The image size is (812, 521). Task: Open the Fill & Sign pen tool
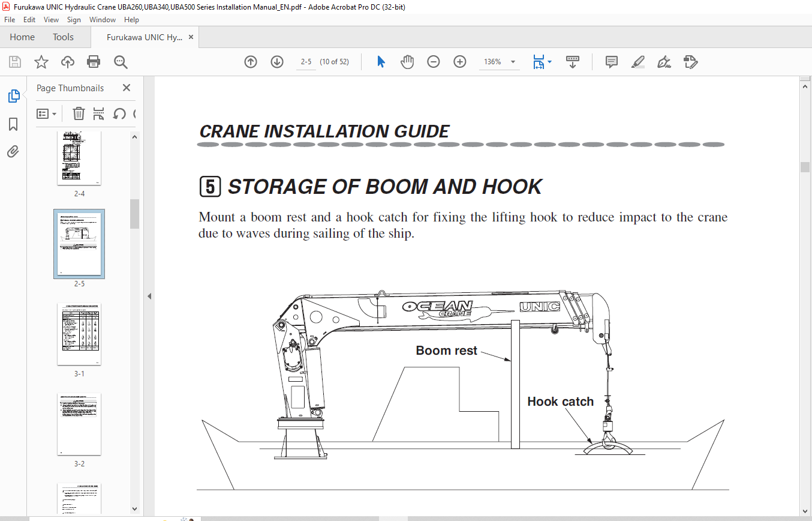(664, 62)
